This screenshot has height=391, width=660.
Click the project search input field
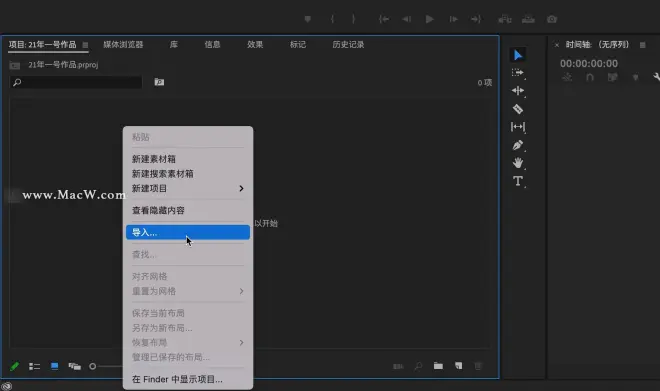76,82
